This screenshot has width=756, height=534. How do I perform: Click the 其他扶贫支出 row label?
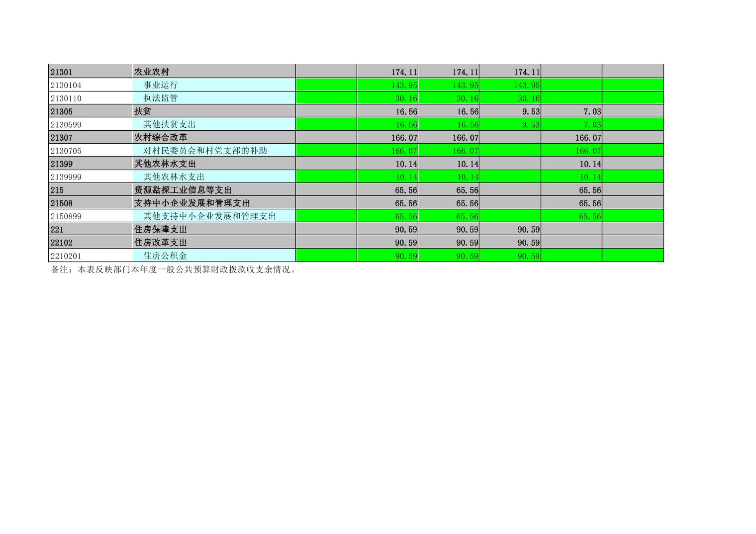(170, 124)
